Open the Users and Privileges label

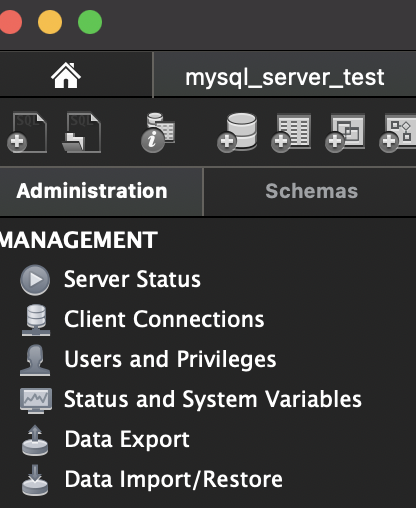(x=170, y=360)
